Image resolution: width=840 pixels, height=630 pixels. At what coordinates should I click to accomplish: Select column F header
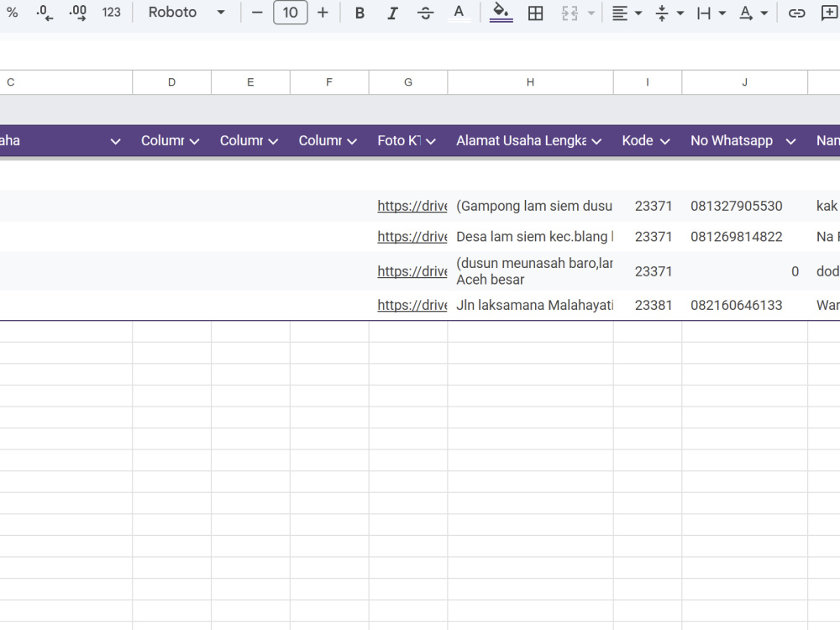click(329, 82)
